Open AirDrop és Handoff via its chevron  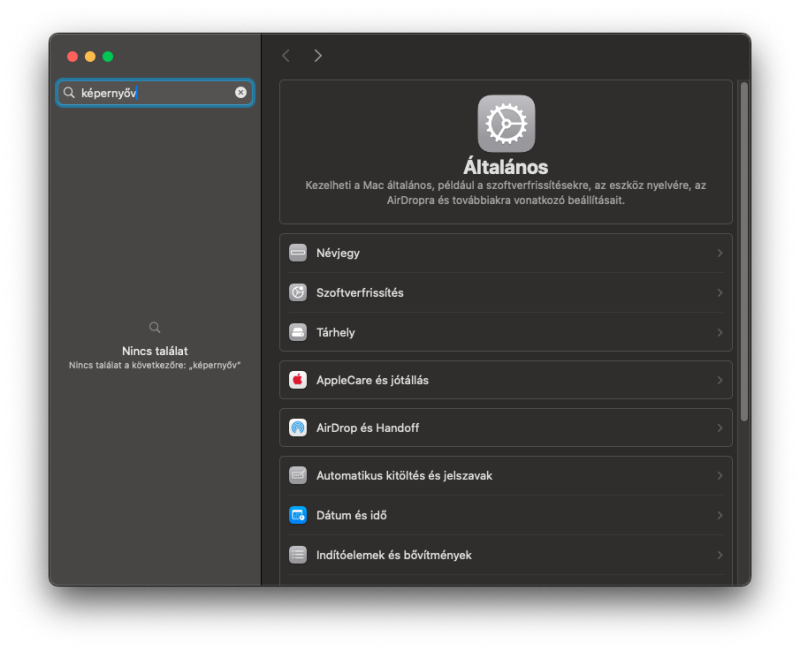tap(720, 428)
